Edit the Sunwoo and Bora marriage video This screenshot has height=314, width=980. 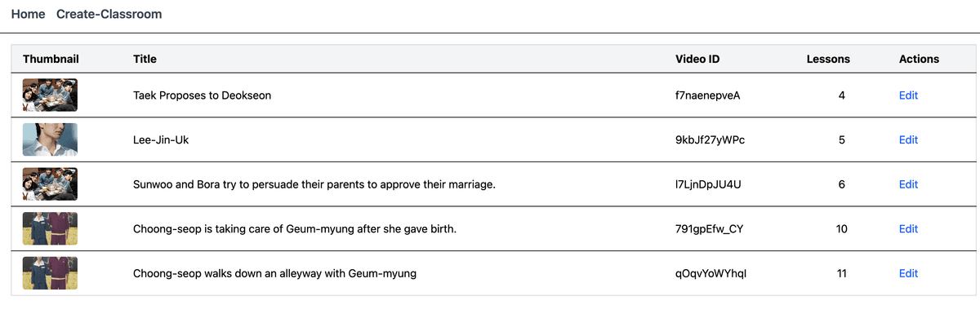(x=908, y=184)
